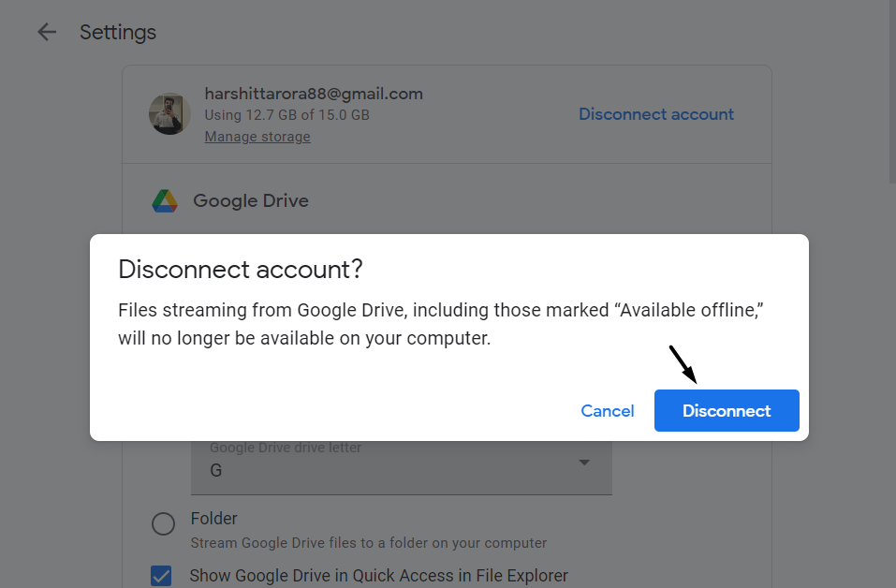Confirm with the blue Disconnect button

point(726,411)
